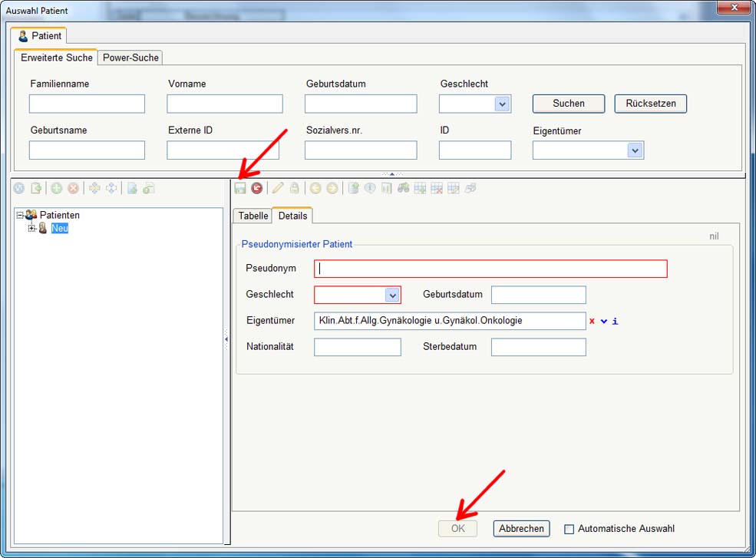Collapse the Patienten tree root
This screenshot has width=756, height=558.
click(20, 215)
